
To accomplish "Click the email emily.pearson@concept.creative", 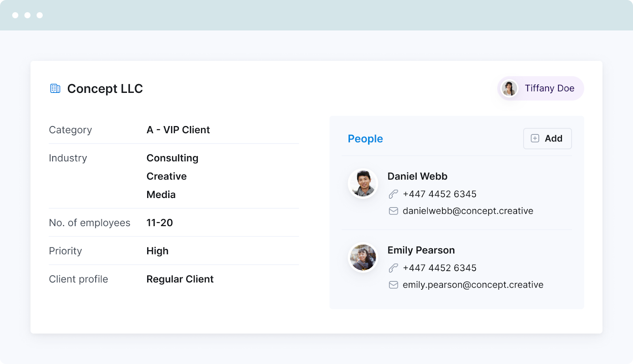I will [473, 285].
